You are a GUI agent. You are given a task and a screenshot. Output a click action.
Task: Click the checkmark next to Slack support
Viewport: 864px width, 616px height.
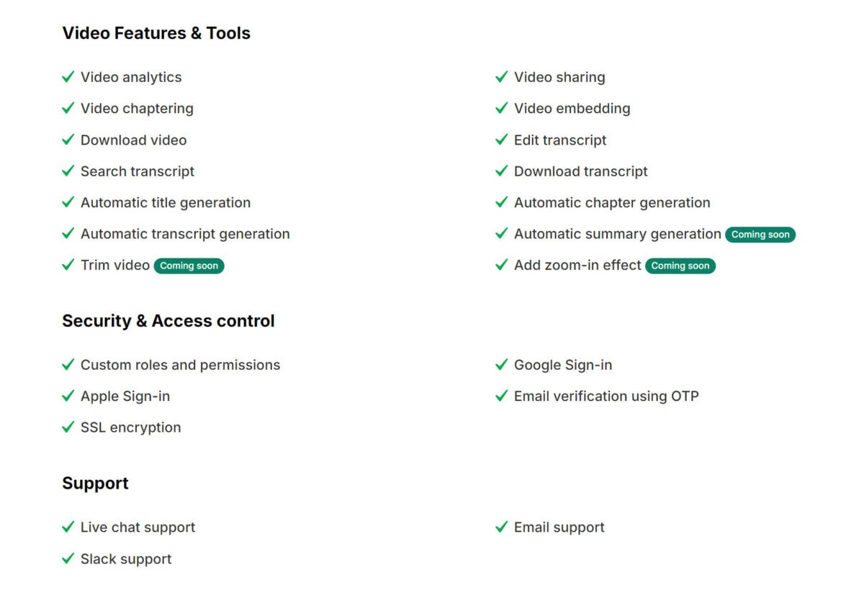[x=68, y=559]
